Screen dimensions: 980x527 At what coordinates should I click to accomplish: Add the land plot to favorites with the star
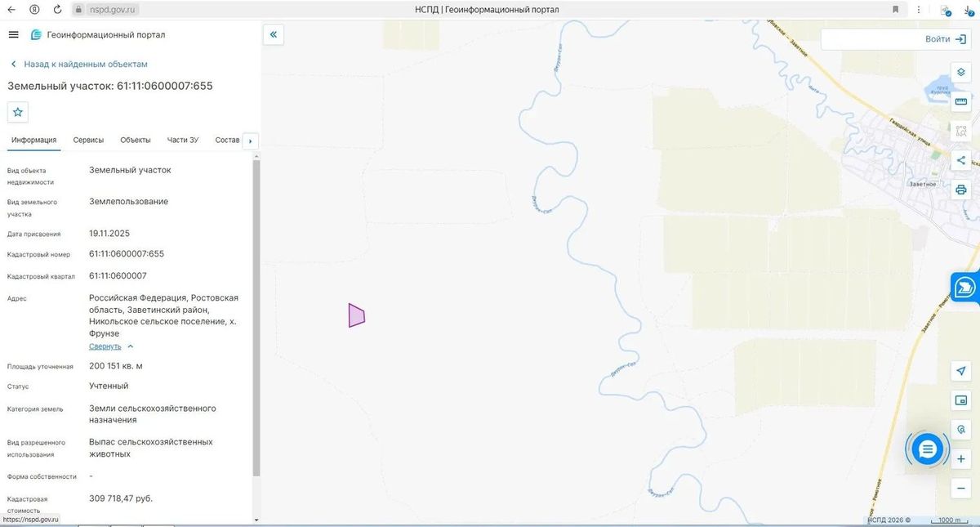click(x=18, y=112)
